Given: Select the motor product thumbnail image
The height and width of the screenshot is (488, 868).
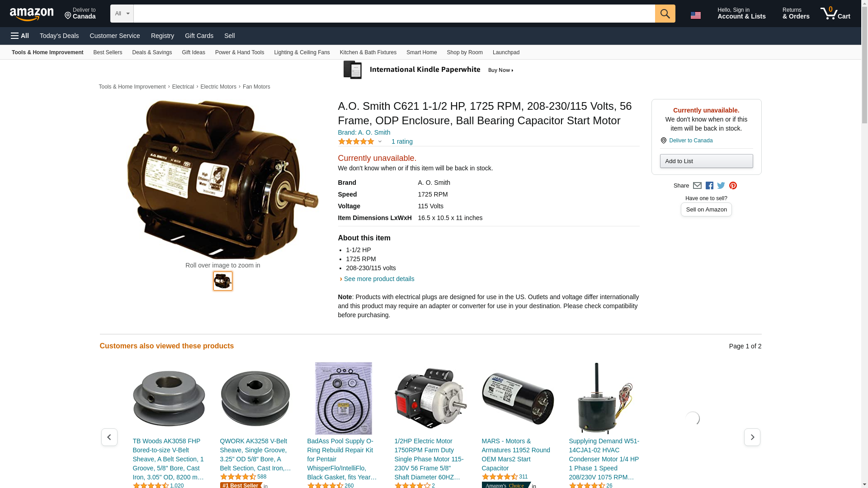Looking at the screenshot, I should tap(223, 281).
